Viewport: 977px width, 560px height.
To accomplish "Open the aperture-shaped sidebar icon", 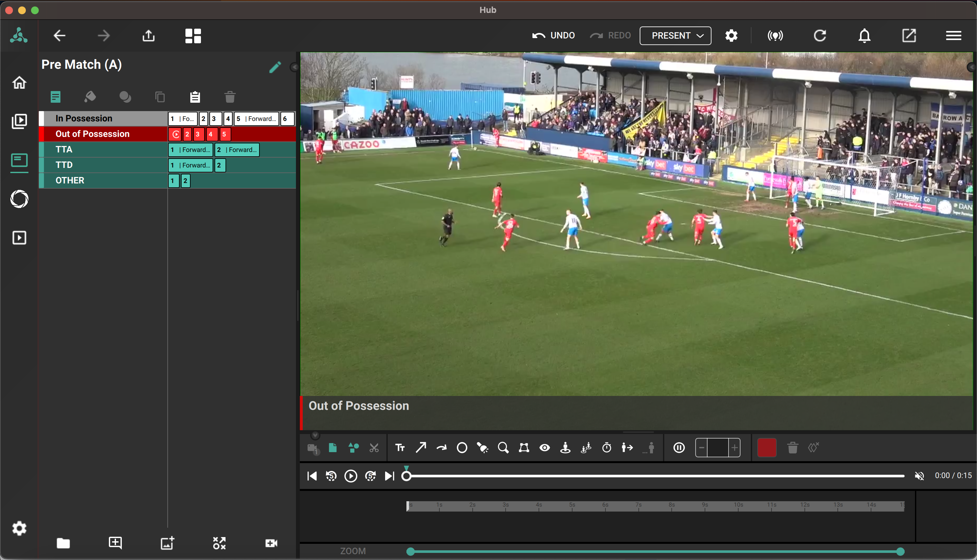I will click(19, 199).
